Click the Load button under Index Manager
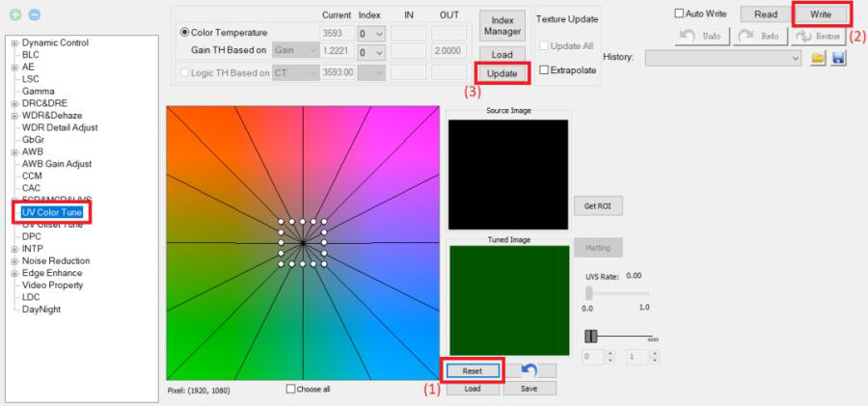868x406 pixels. (x=502, y=55)
